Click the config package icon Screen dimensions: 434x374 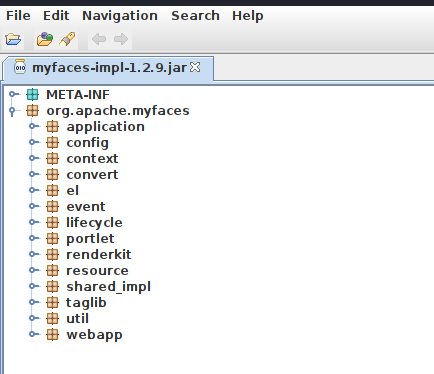click(52, 143)
